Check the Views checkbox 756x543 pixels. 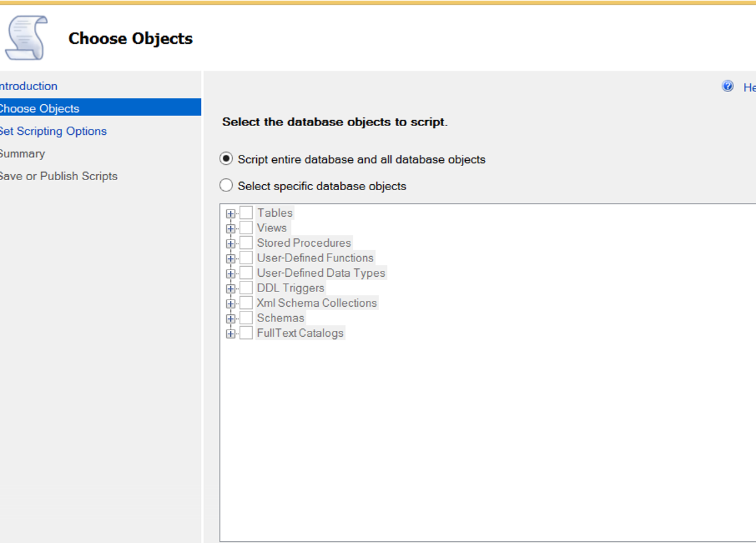[246, 227]
